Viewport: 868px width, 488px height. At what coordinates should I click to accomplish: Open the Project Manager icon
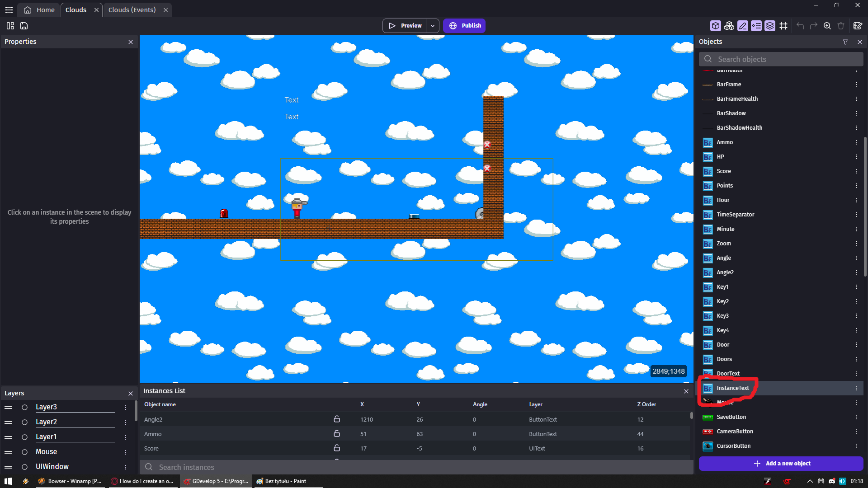10,26
